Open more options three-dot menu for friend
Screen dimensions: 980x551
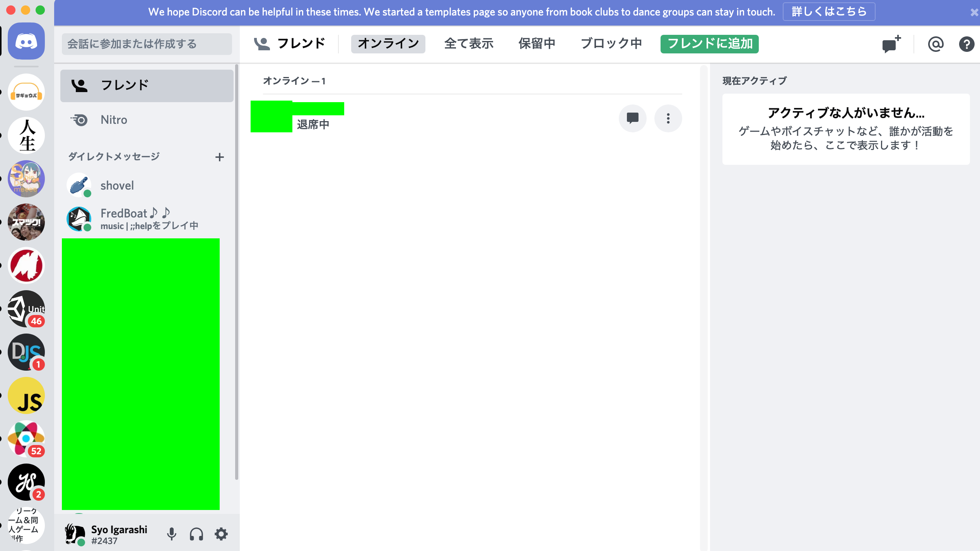coord(668,118)
